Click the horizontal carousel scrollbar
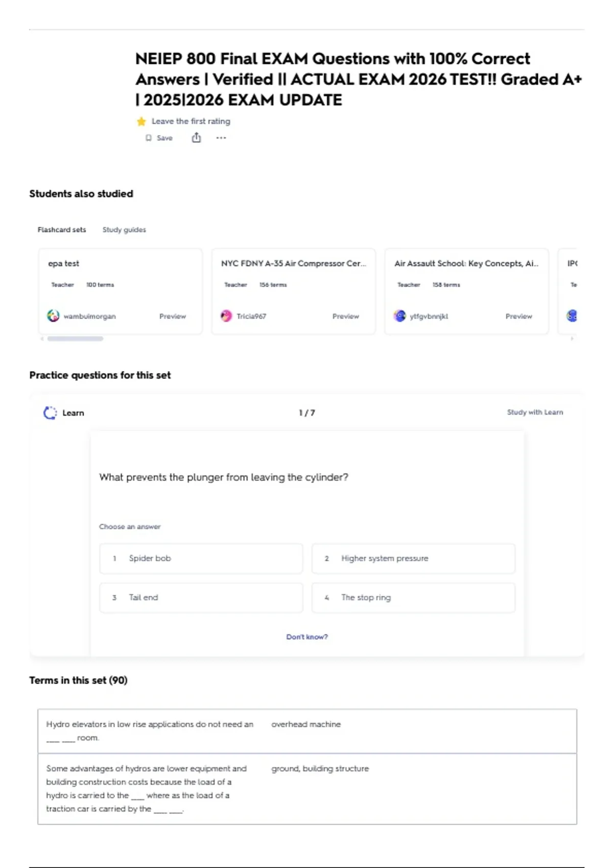This screenshot has width=613, height=868. pos(75,339)
